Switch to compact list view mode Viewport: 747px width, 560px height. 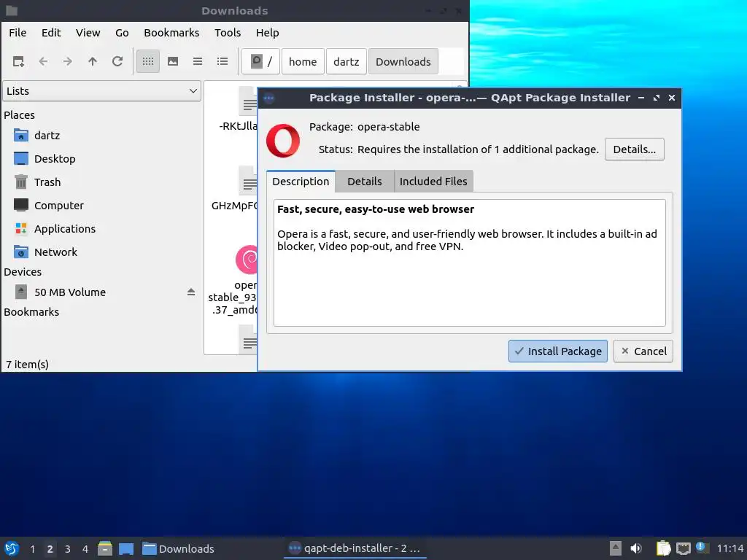tap(198, 61)
